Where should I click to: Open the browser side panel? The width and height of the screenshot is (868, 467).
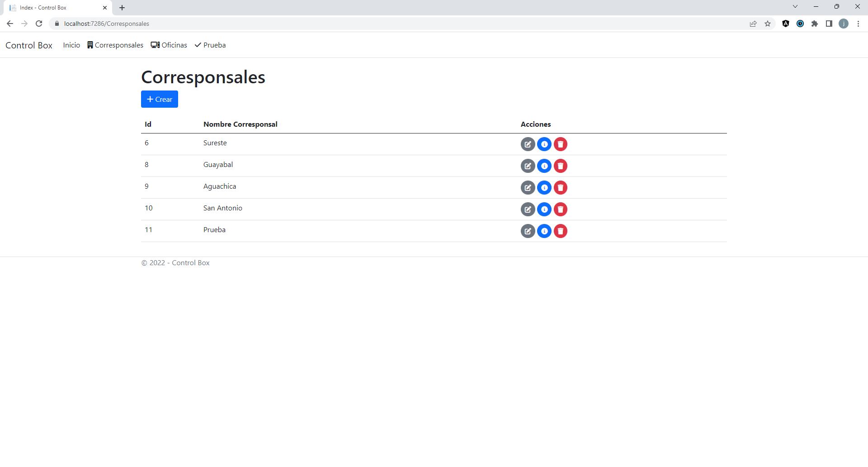tap(829, 24)
